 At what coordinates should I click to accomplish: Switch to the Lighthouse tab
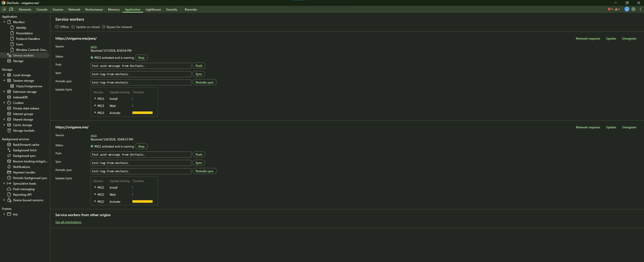pyautogui.click(x=153, y=10)
